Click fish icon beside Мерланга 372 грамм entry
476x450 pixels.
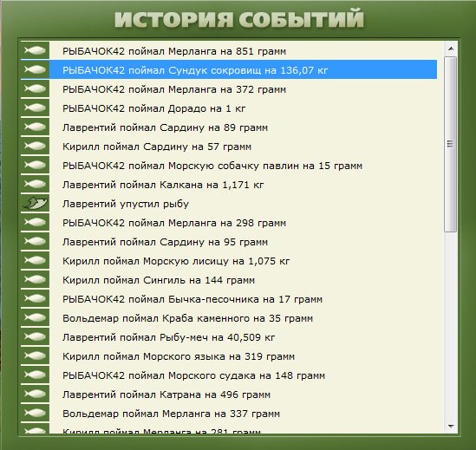[x=35, y=88]
